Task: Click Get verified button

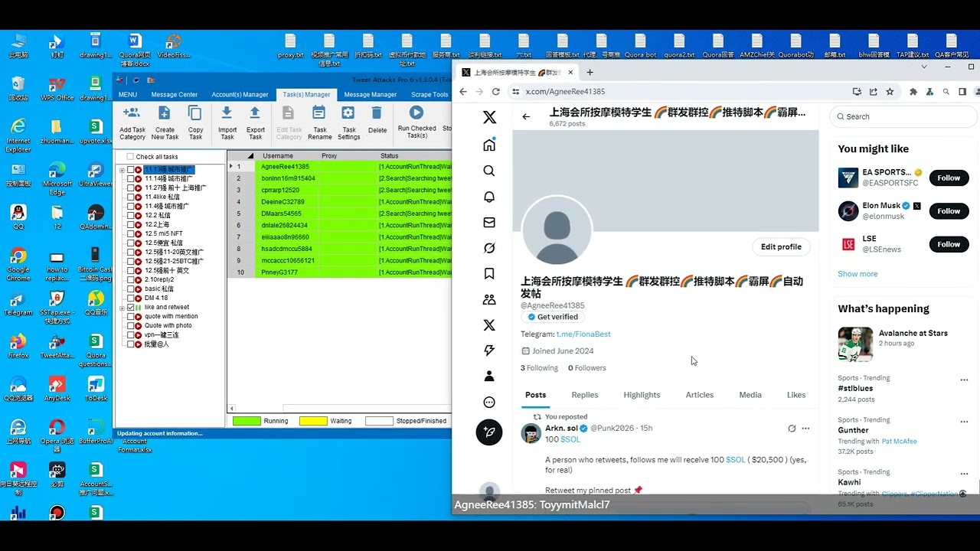Action: pyautogui.click(x=552, y=317)
